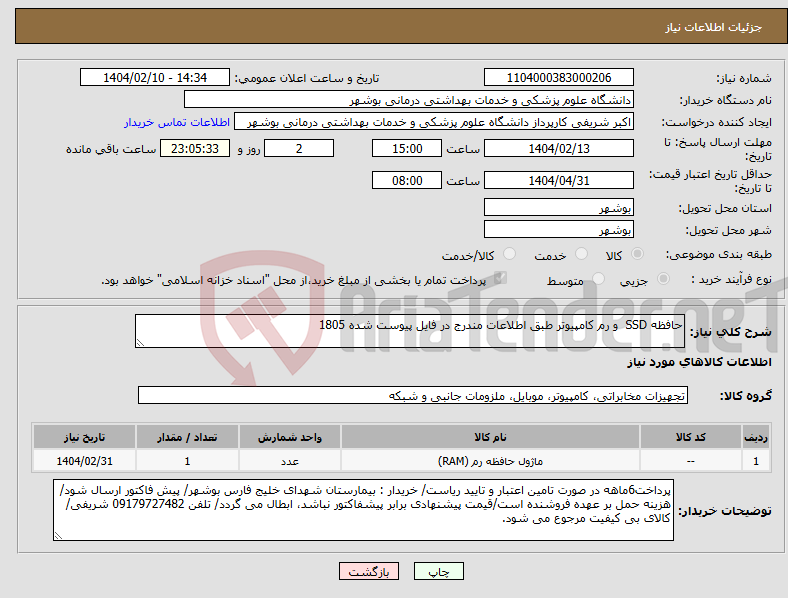Click the validity time field 08:00
Viewport: 788px width, 598px height.
pos(407,180)
